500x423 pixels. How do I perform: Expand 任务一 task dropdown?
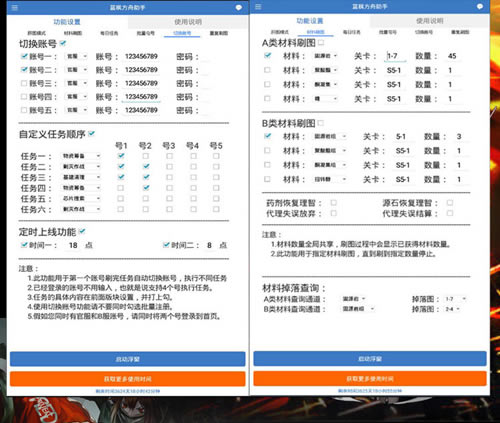click(x=81, y=156)
